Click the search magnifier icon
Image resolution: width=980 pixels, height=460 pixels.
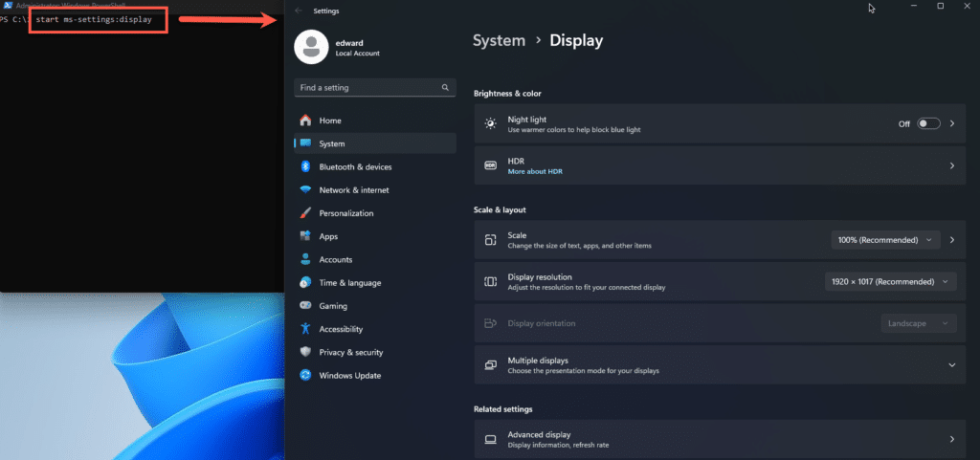(x=445, y=87)
